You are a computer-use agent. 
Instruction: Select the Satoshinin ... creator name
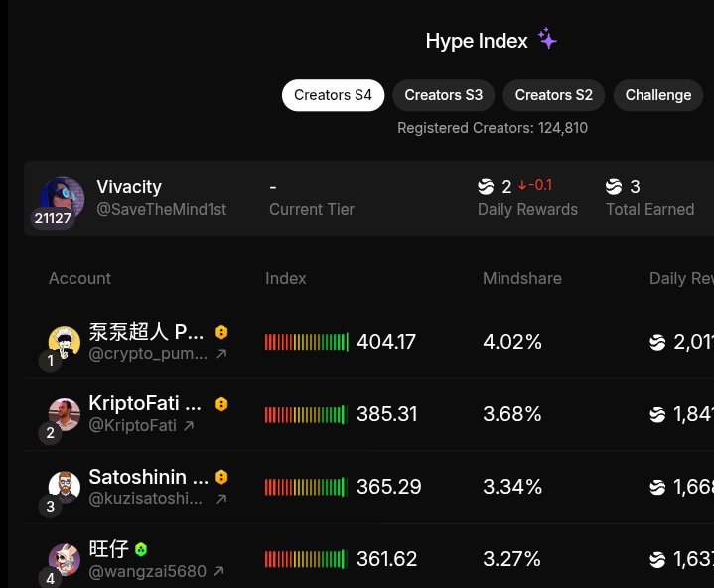pyautogui.click(x=148, y=477)
